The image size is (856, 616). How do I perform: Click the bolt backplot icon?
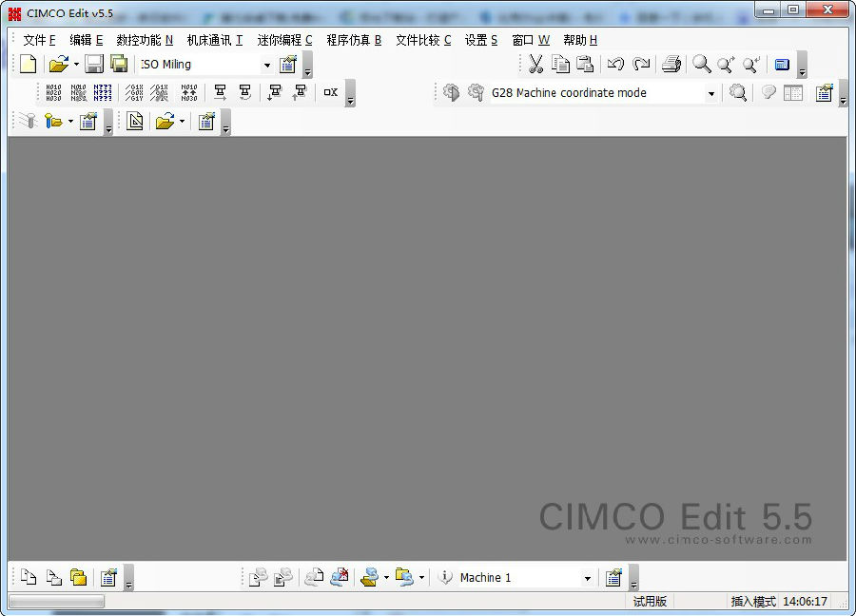point(28,121)
